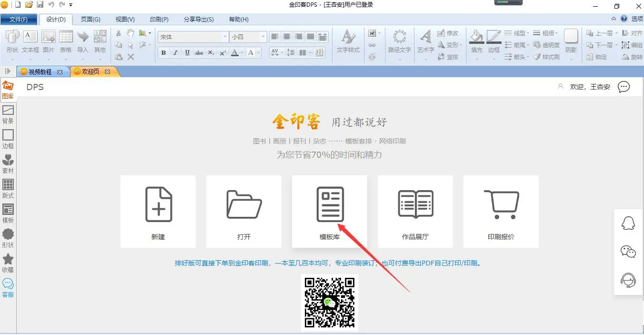Screen dimensions: 644x335
Task: Open the 素材 panel in the sidebar
Action: tap(8, 164)
